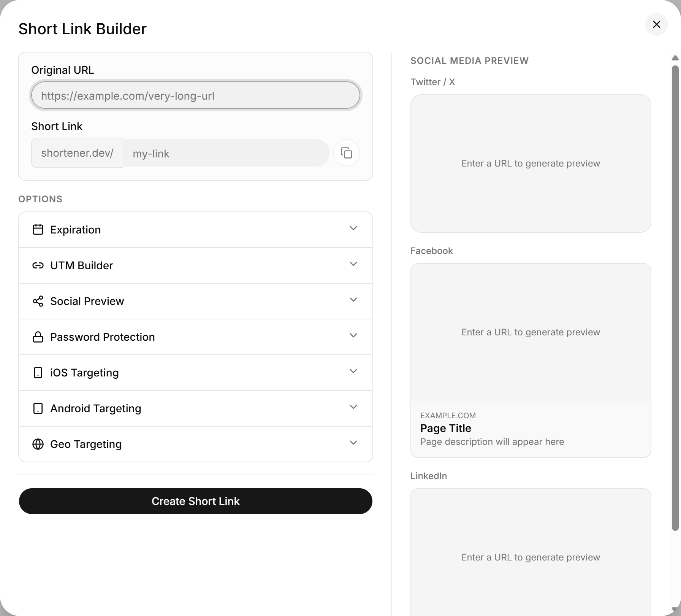Image resolution: width=681 pixels, height=616 pixels.
Task: Click the OPTIONS section heading
Action: (x=40, y=199)
